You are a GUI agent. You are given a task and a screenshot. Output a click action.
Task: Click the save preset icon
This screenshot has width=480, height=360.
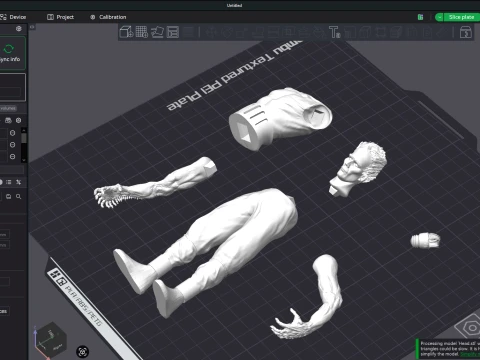coord(9,197)
